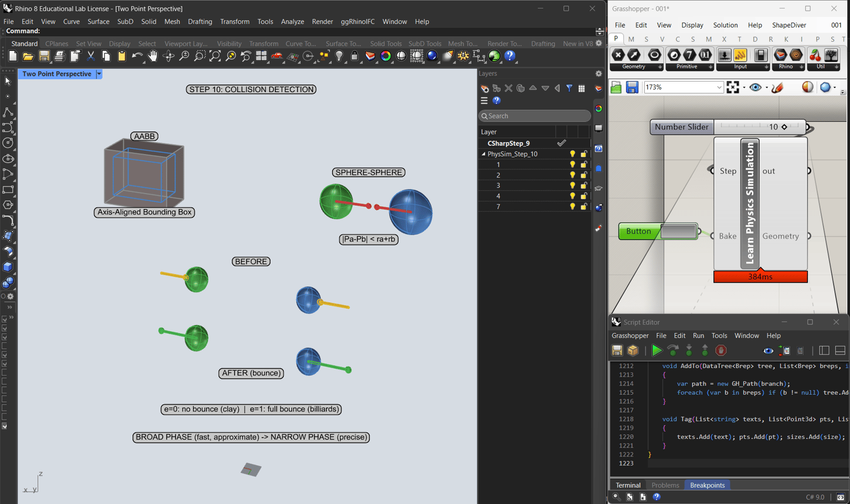Hide layer 7 using its light bulb
The width and height of the screenshot is (850, 504).
click(572, 207)
